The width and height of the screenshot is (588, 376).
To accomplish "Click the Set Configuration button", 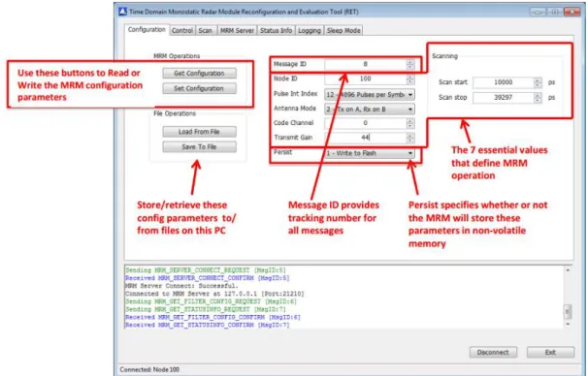I will point(199,89).
